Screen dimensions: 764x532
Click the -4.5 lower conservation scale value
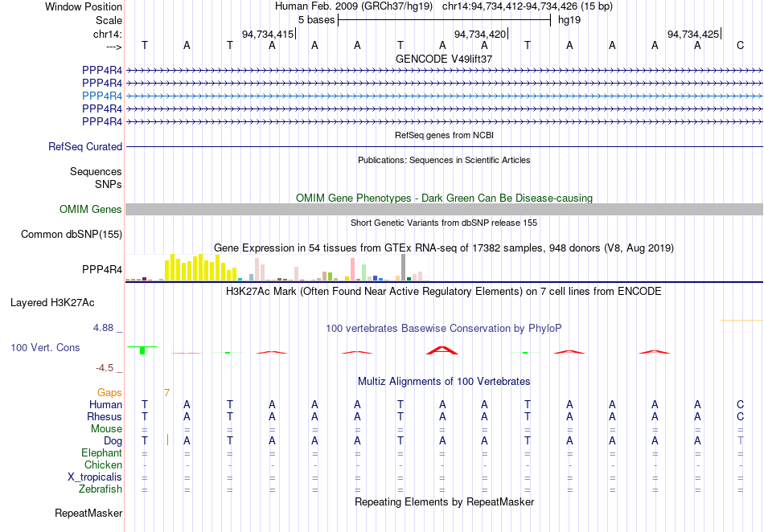tap(105, 368)
